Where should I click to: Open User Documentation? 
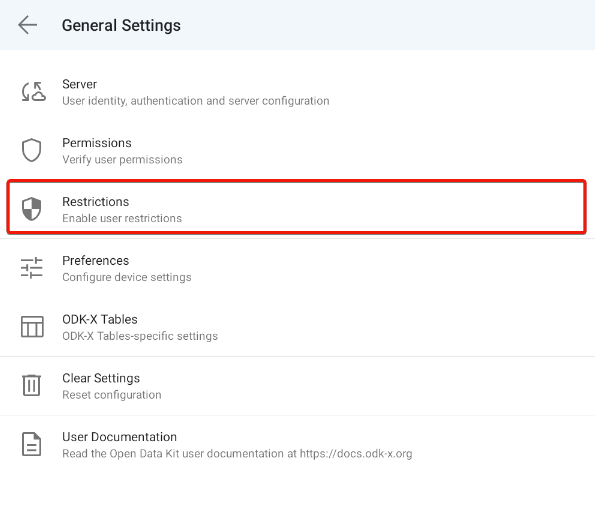pyautogui.click(x=298, y=445)
